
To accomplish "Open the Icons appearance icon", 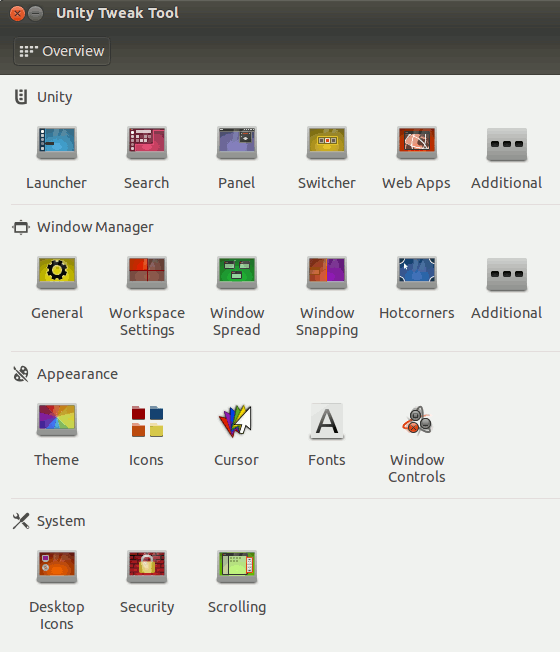I will [x=147, y=421].
